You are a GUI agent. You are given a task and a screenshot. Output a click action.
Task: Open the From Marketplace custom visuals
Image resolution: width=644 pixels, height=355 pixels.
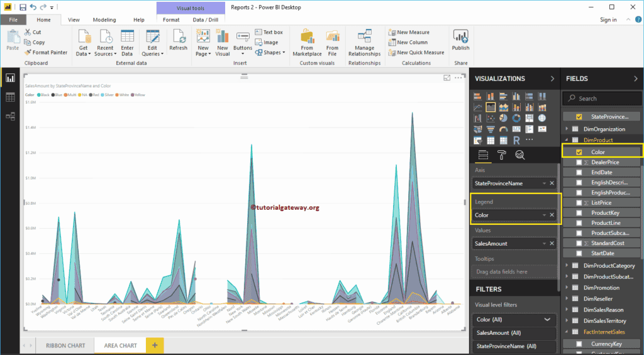tap(307, 42)
